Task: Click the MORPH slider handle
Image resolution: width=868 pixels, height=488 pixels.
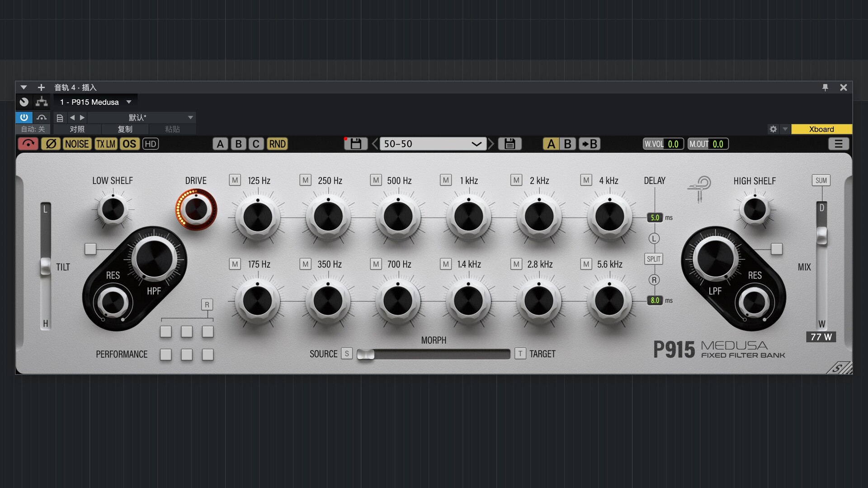Action: click(x=366, y=354)
